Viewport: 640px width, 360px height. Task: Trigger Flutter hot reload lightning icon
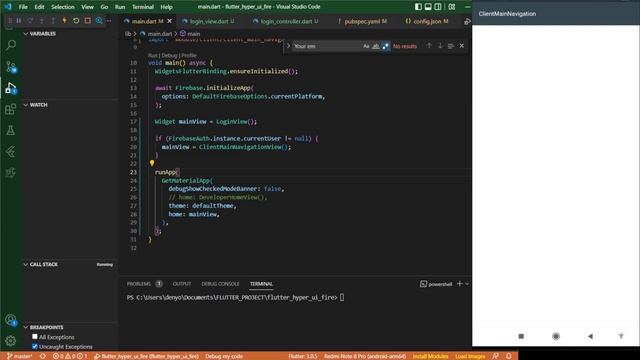(x=64, y=20)
